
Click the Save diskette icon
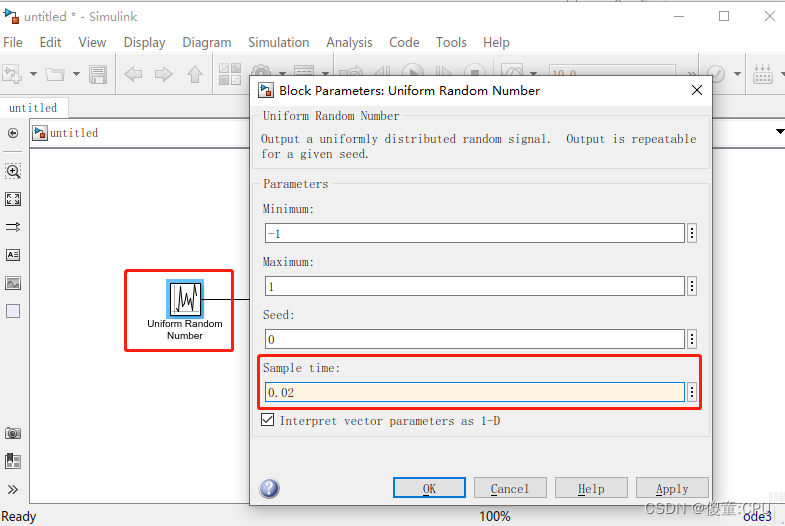pyautogui.click(x=98, y=74)
